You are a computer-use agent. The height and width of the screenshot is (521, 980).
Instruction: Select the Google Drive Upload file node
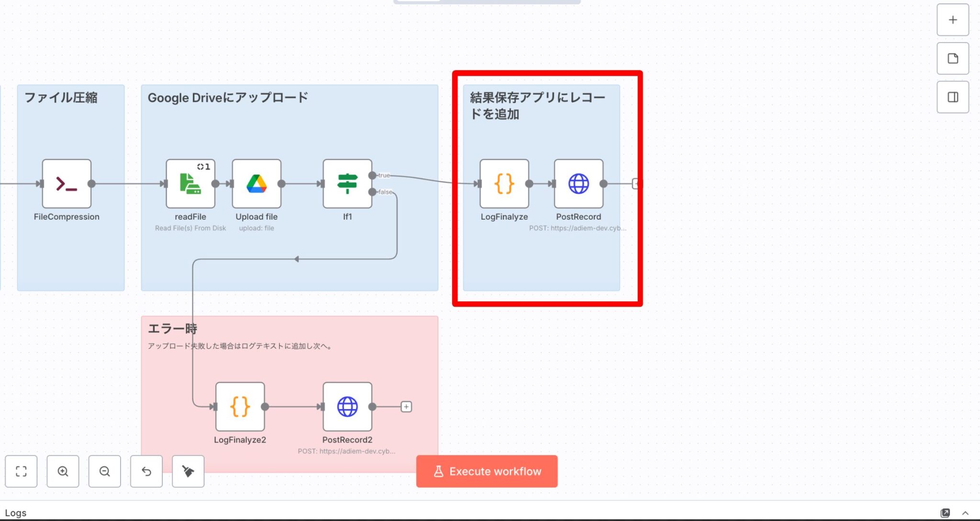[x=256, y=184]
